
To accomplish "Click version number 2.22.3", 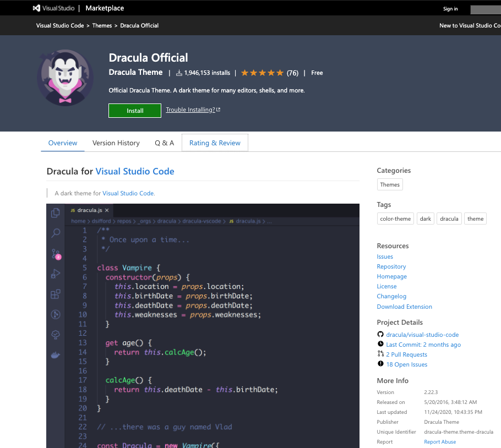I will tap(431, 392).
